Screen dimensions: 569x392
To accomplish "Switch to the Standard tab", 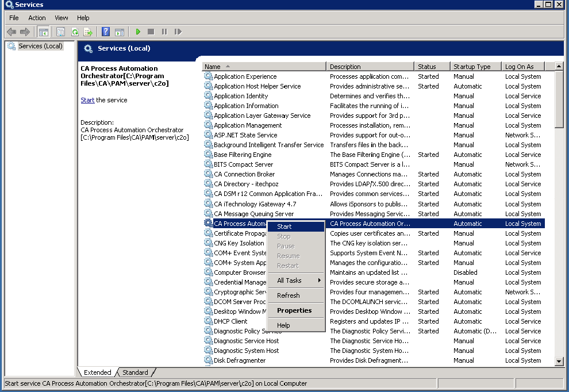I will (x=135, y=372).
